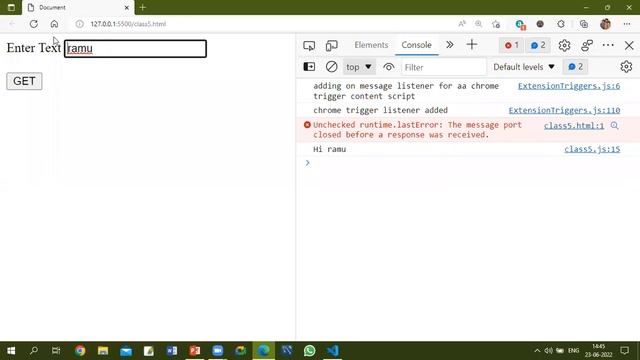Click the address bar URL 127.0.0.1:5500/class5.html
Viewport: 640px width, 360px height.
pos(128,24)
